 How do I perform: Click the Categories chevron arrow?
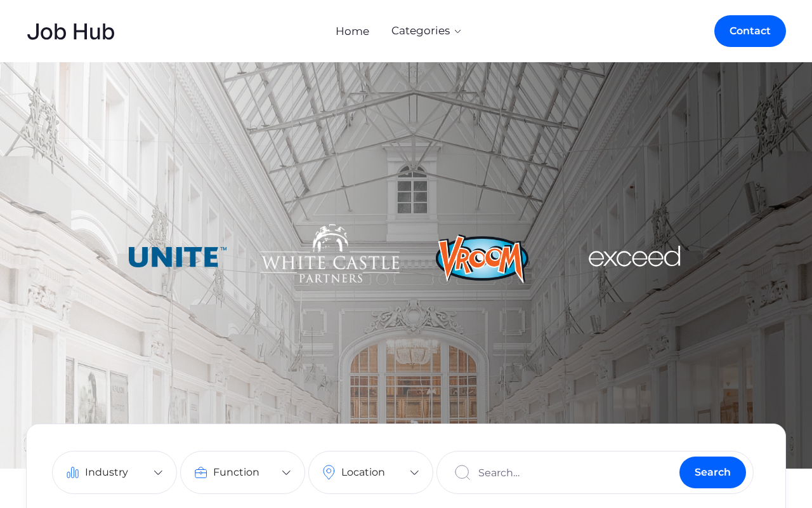(x=457, y=31)
